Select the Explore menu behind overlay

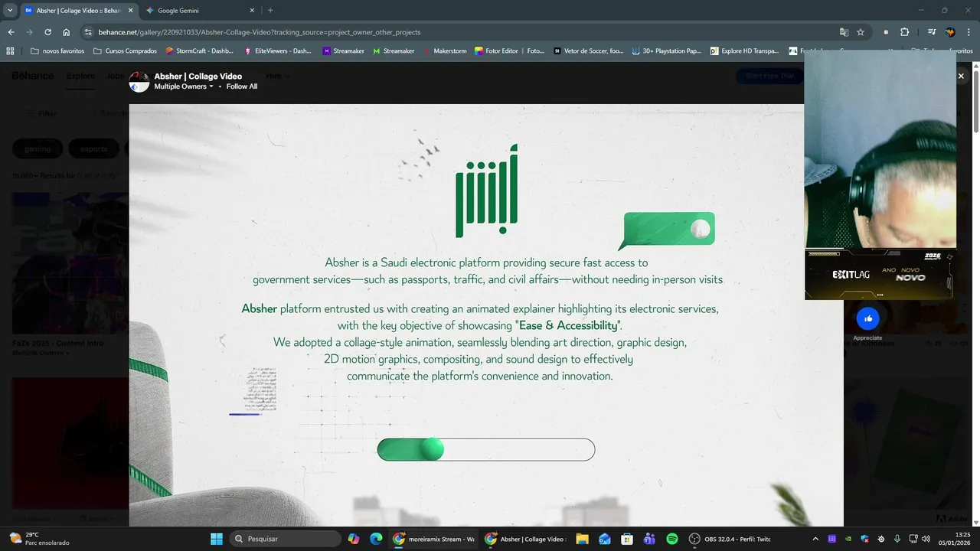[x=80, y=76]
